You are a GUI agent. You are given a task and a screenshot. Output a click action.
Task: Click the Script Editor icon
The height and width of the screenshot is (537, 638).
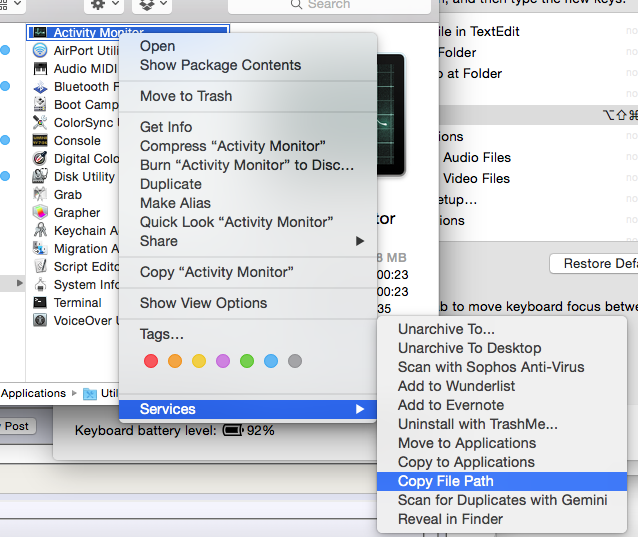click(x=40, y=266)
